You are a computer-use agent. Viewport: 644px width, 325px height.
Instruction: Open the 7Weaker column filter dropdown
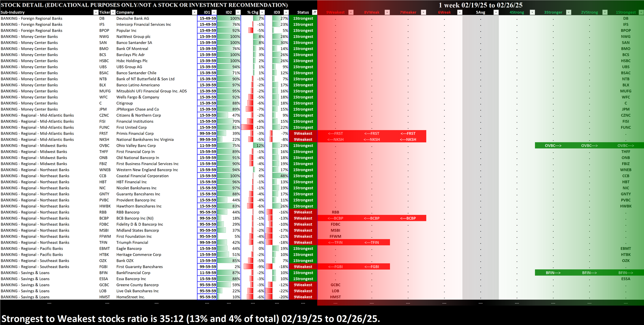click(423, 12)
